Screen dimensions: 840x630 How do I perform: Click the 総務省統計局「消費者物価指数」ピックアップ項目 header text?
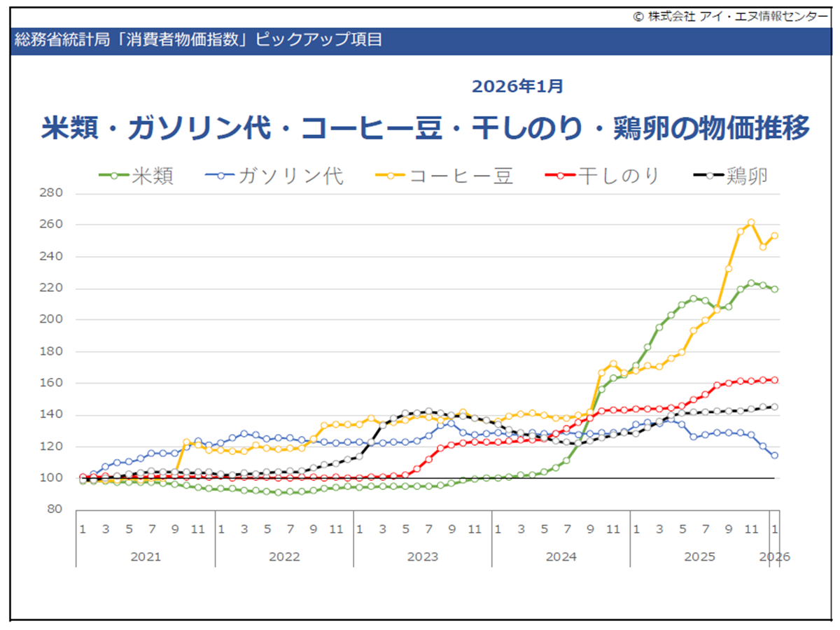199,40
